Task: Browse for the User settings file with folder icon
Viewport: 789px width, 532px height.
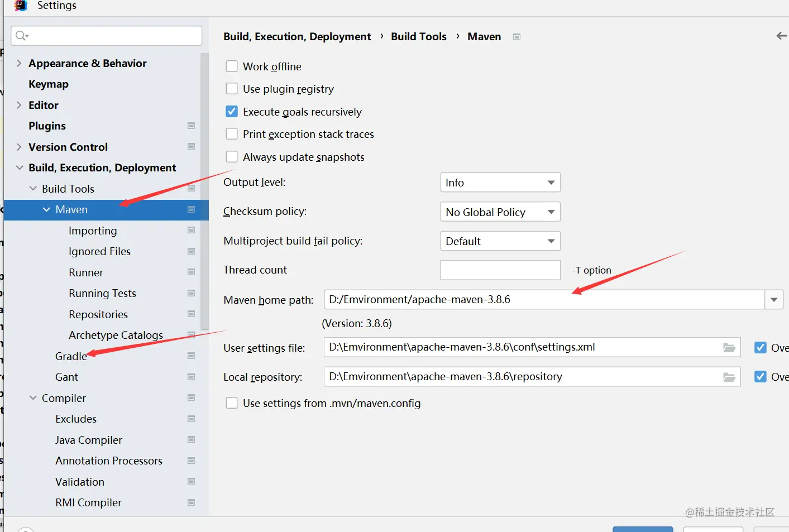Action: 729,347
